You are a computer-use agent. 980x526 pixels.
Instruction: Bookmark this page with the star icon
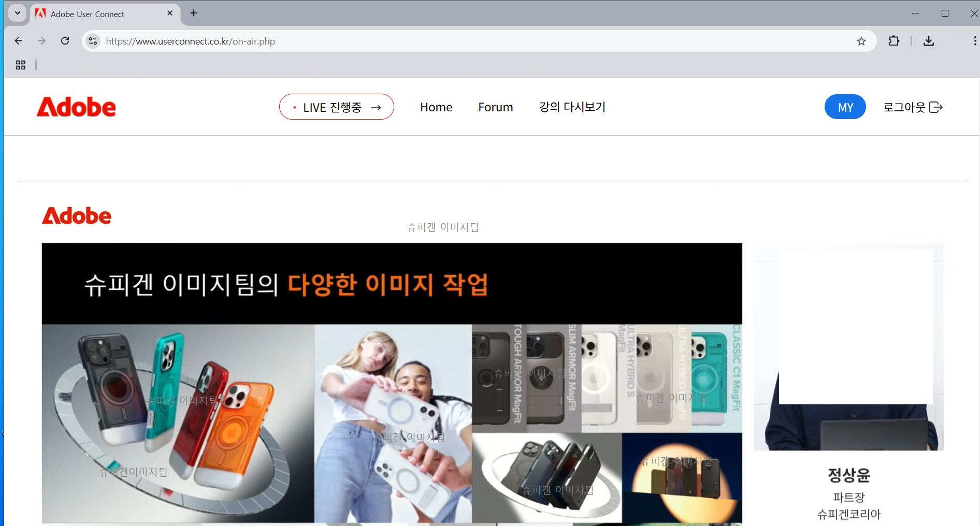point(861,41)
